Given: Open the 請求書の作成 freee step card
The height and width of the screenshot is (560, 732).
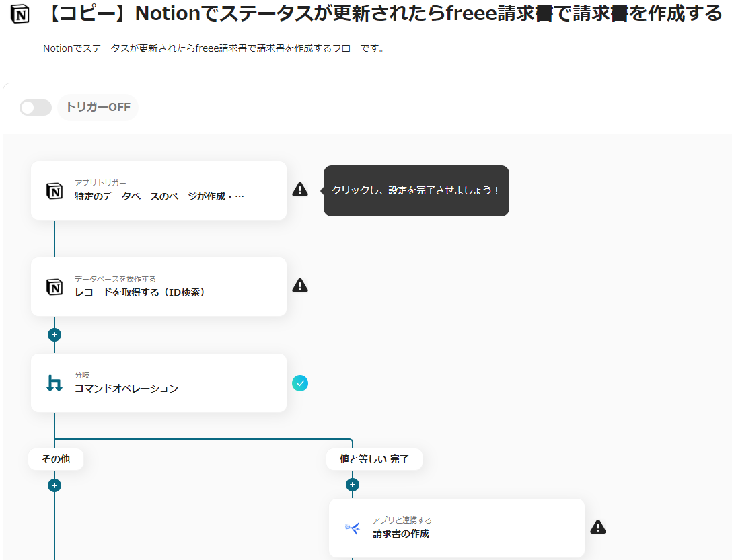Looking at the screenshot, I should (457, 528).
